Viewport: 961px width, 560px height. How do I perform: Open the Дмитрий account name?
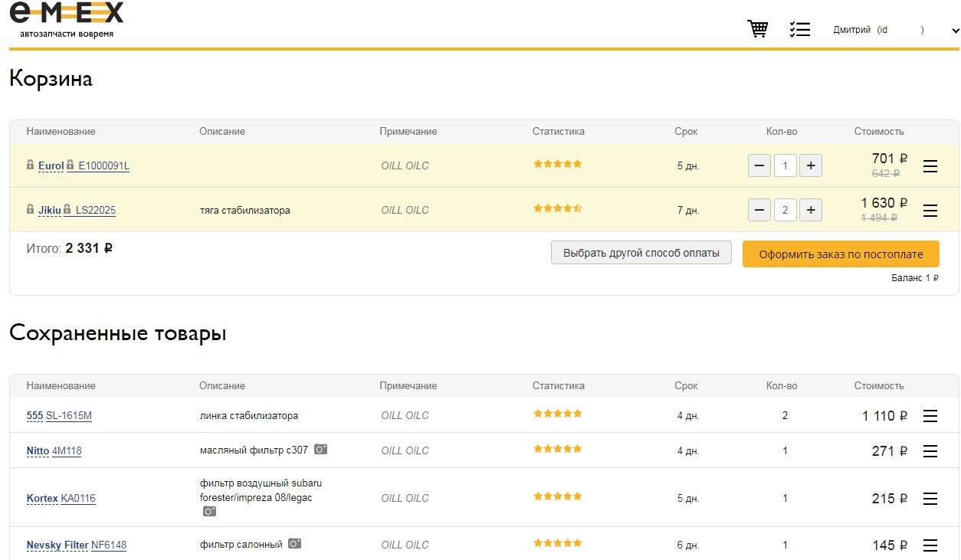click(852, 30)
